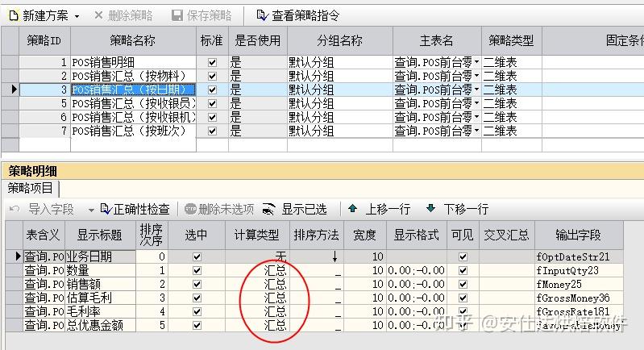Click the 正确性检查 check icon
Image resolution: width=644 pixels, height=350 pixels.
point(106,209)
